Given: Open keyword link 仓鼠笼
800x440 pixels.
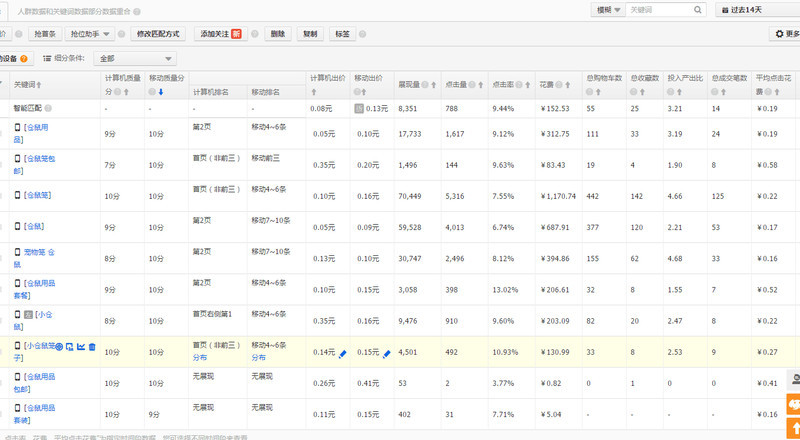Looking at the screenshot, I should click(x=37, y=195).
